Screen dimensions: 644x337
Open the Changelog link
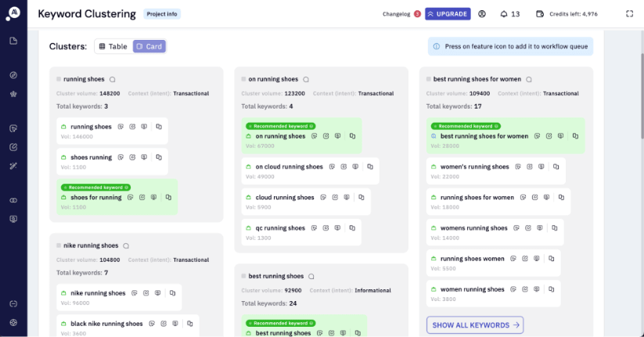pos(398,14)
